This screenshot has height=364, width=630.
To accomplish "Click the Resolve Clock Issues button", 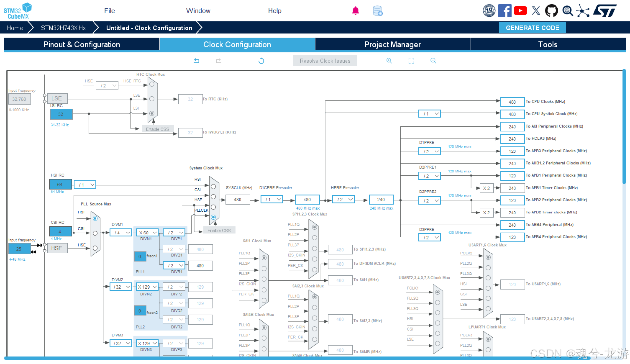I will point(325,61).
